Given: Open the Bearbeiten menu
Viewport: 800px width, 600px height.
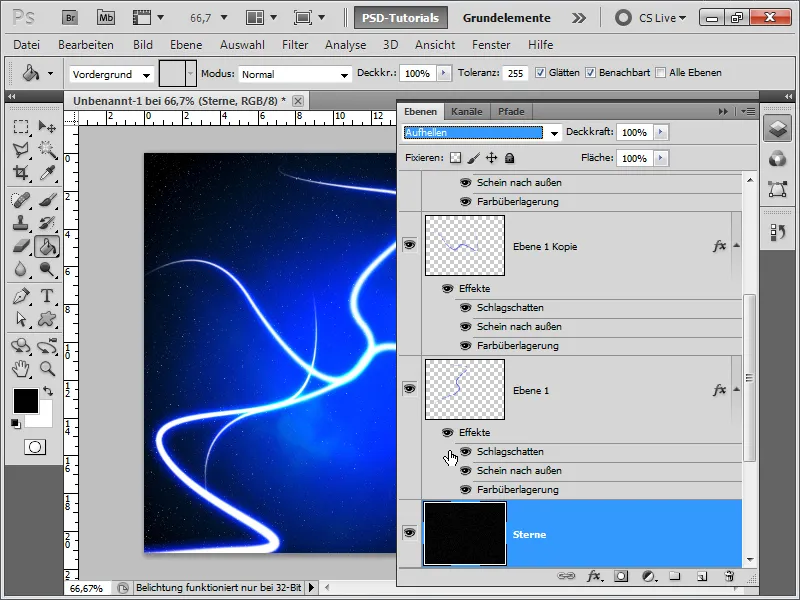Looking at the screenshot, I should [86, 45].
